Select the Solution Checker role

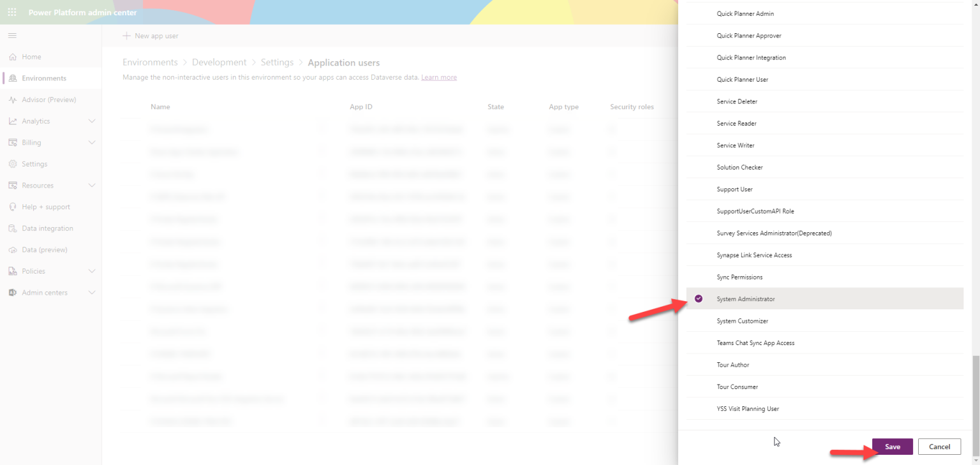point(825,167)
